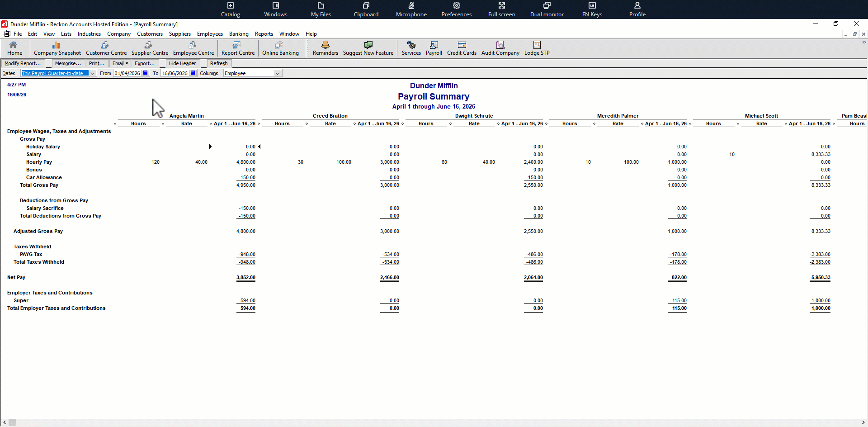Open the Reports menu

pos(264,34)
